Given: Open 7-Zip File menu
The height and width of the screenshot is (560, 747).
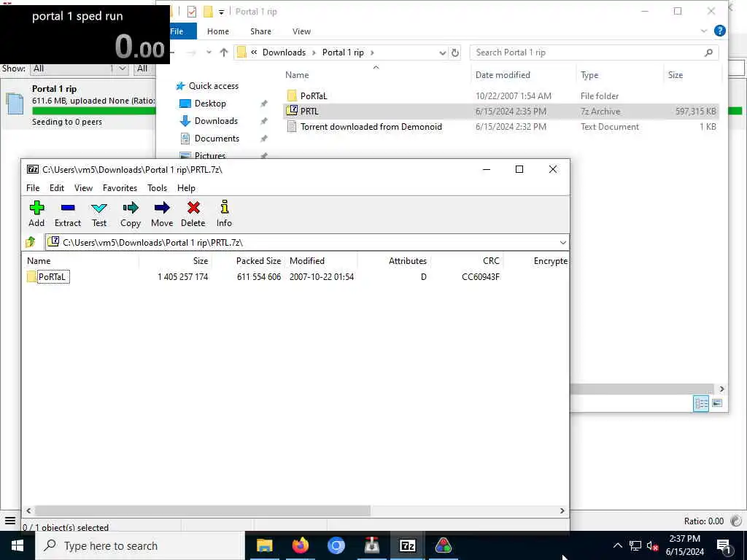Looking at the screenshot, I should (33, 188).
